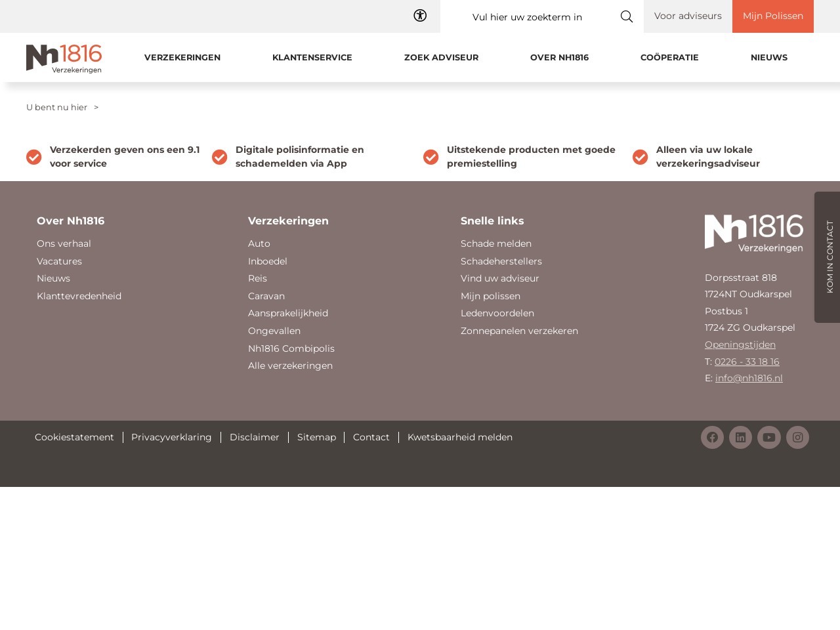Open Alle verzekeringen link
The height and width of the screenshot is (630, 840).
tap(290, 366)
